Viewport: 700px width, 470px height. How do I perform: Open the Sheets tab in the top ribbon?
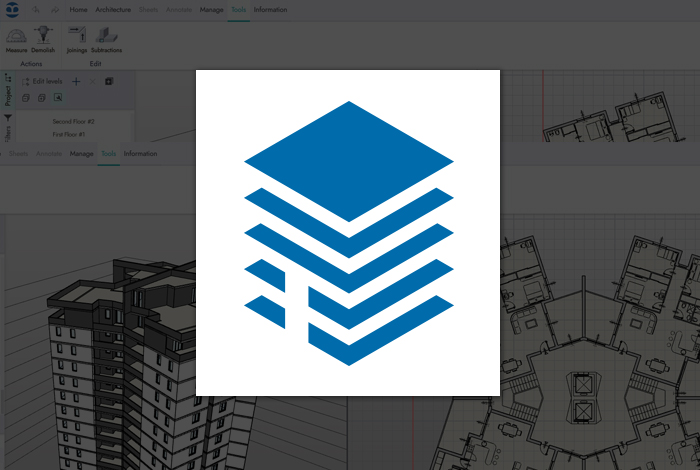pyautogui.click(x=148, y=9)
